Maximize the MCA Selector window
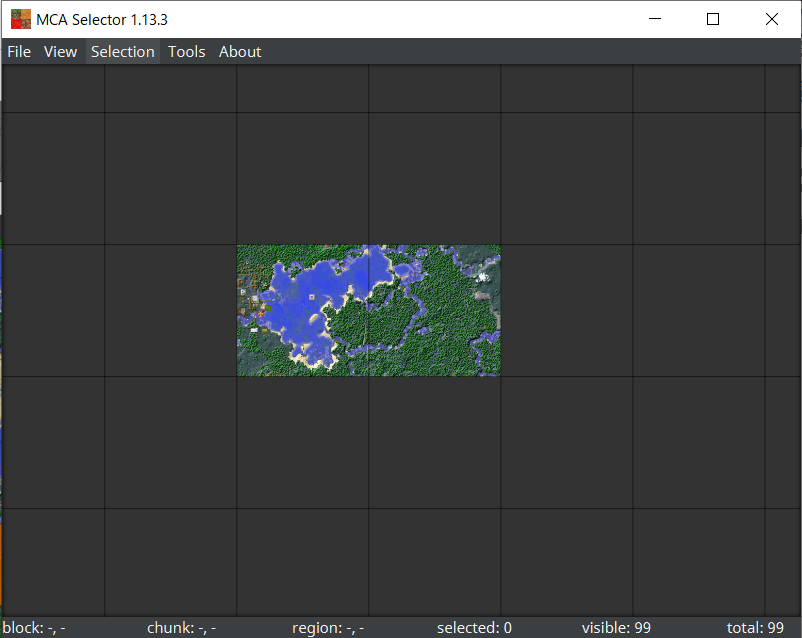802x638 pixels. click(x=713, y=19)
